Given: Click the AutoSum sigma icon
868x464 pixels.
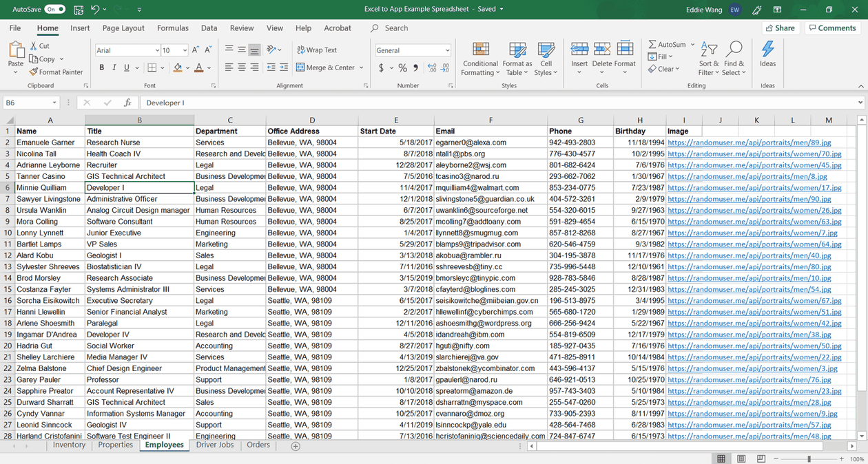Looking at the screenshot, I should pyautogui.click(x=652, y=45).
